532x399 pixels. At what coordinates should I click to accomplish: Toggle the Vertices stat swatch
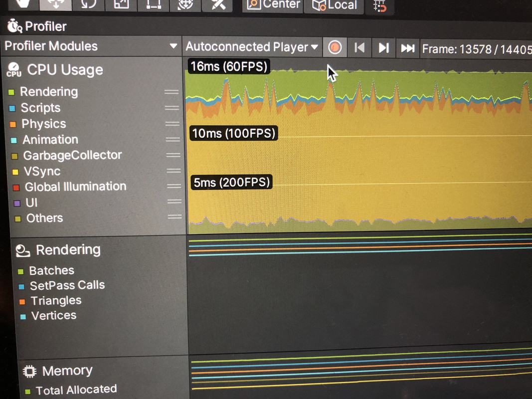tap(23, 317)
